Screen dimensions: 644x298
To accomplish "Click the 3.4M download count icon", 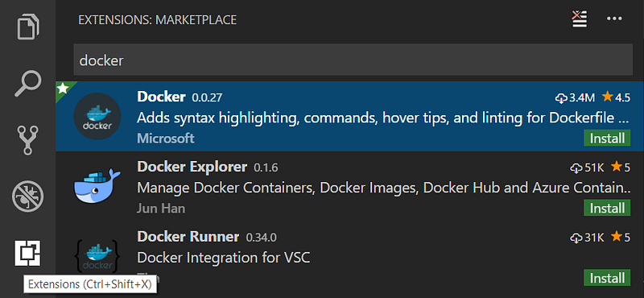I will 560,97.
